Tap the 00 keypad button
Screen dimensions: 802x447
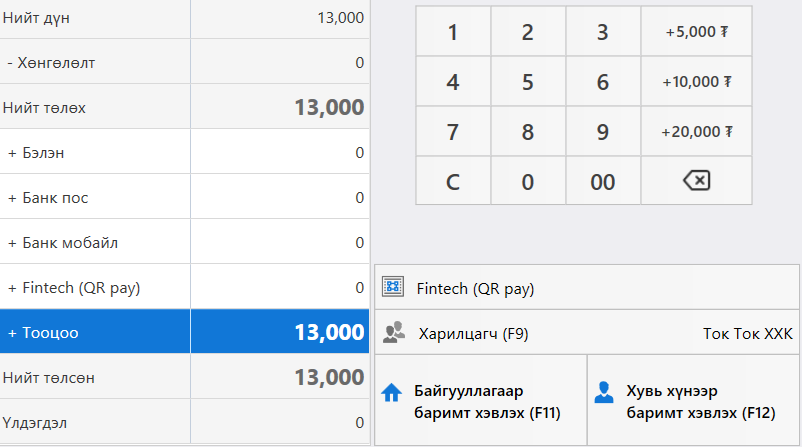click(x=603, y=181)
